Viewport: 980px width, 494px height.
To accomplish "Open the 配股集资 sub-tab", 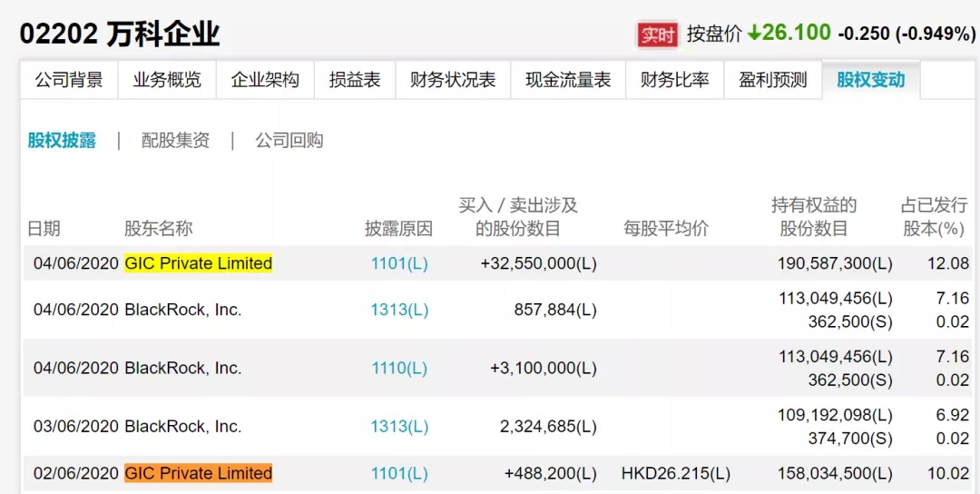I will (x=176, y=140).
